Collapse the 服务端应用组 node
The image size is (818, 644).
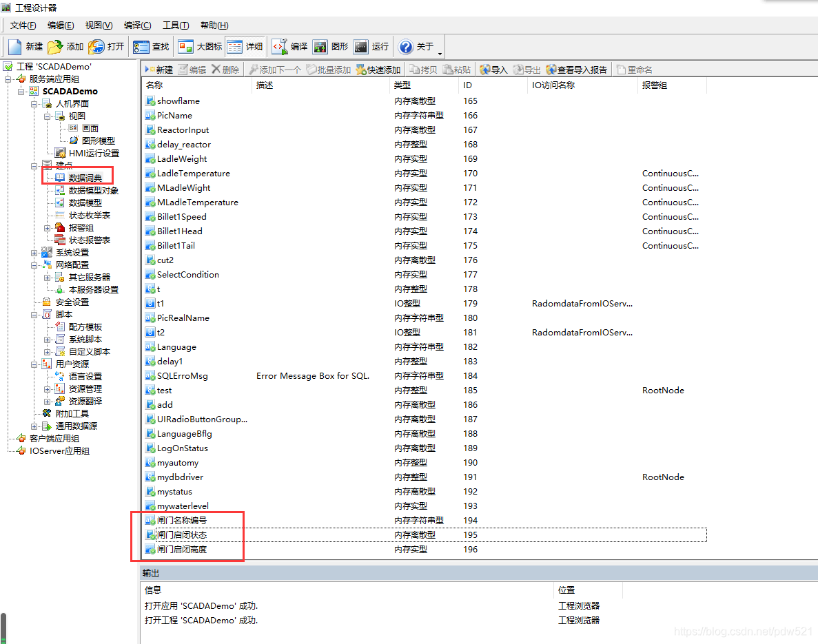8,79
